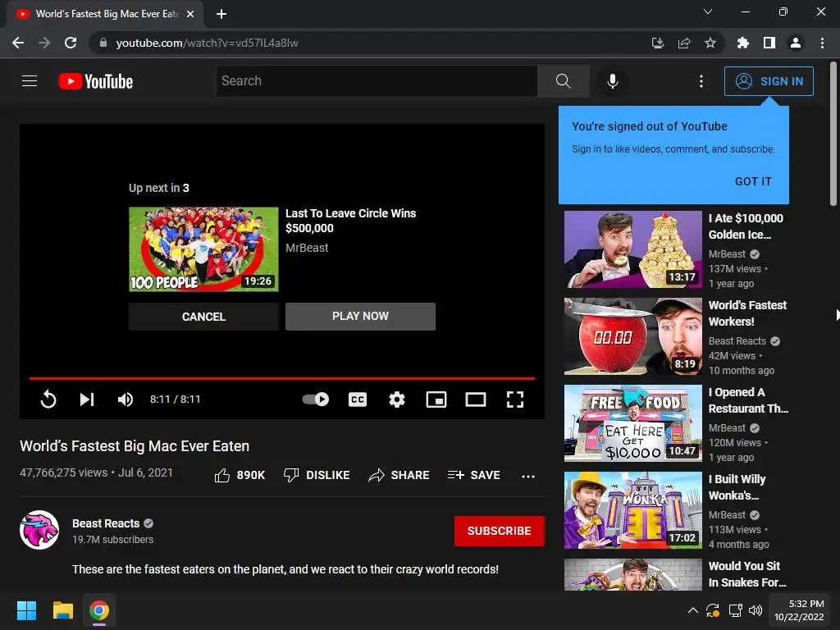The height and width of the screenshot is (630, 840).
Task: Open the taskbar network status icon
Action: (735, 610)
